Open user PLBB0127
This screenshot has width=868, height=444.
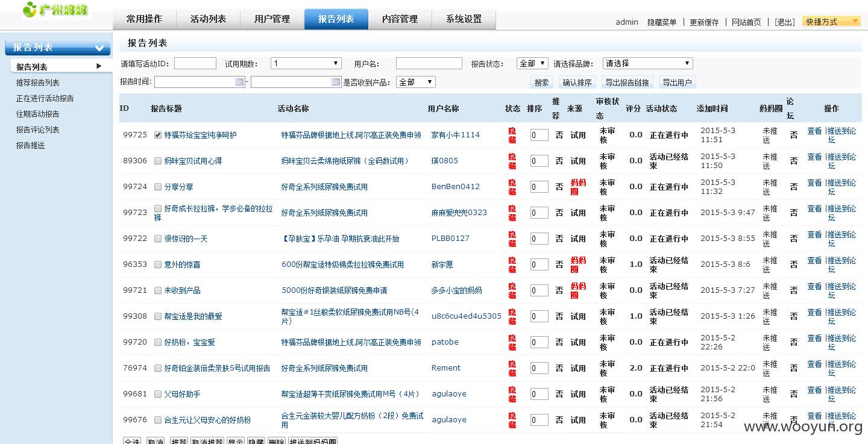pyautogui.click(x=450, y=239)
